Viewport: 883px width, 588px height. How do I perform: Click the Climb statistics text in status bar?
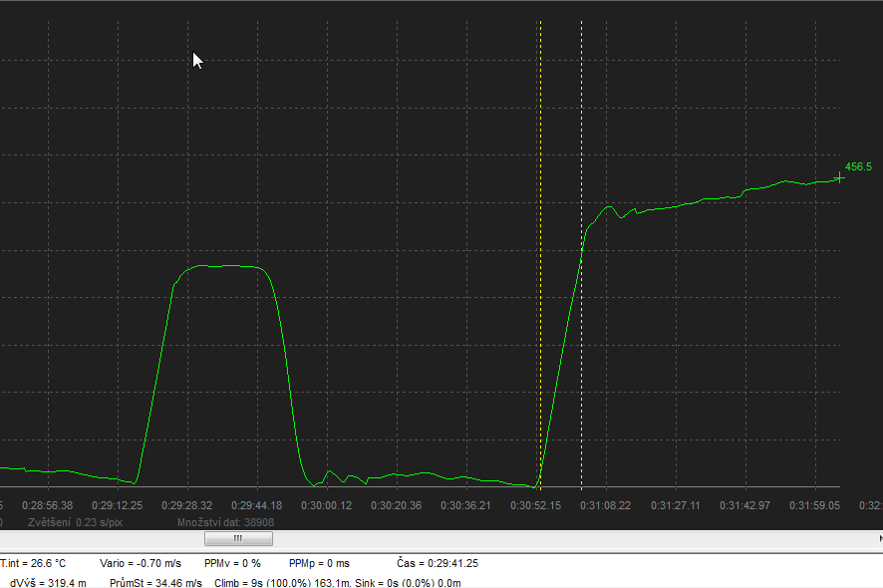(337, 582)
